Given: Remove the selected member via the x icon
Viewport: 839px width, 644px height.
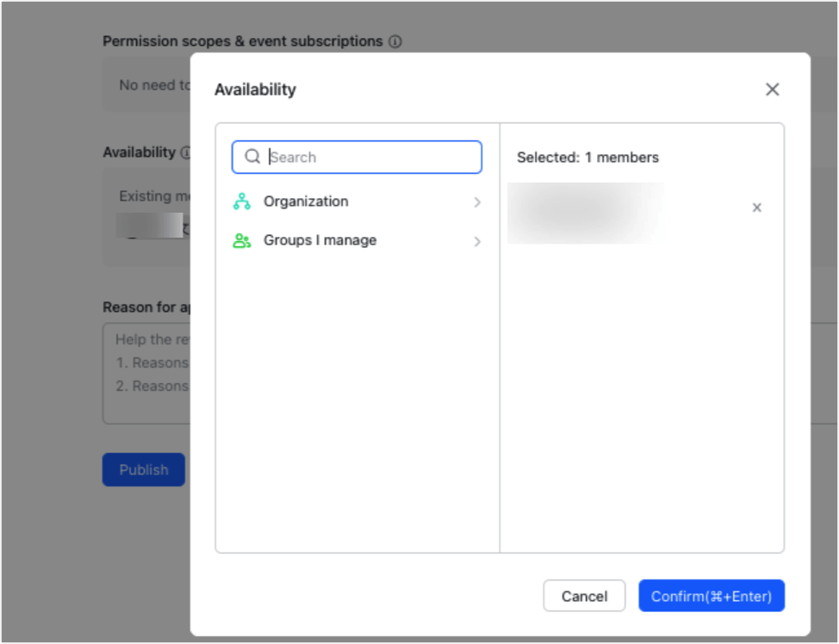Looking at the screenshot, I should [756, 207].
